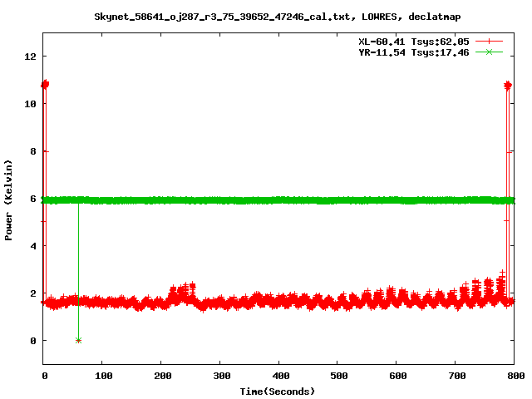Click the Power (Kelvin) axis label
The image size is (532, 399).
[8, 200]
